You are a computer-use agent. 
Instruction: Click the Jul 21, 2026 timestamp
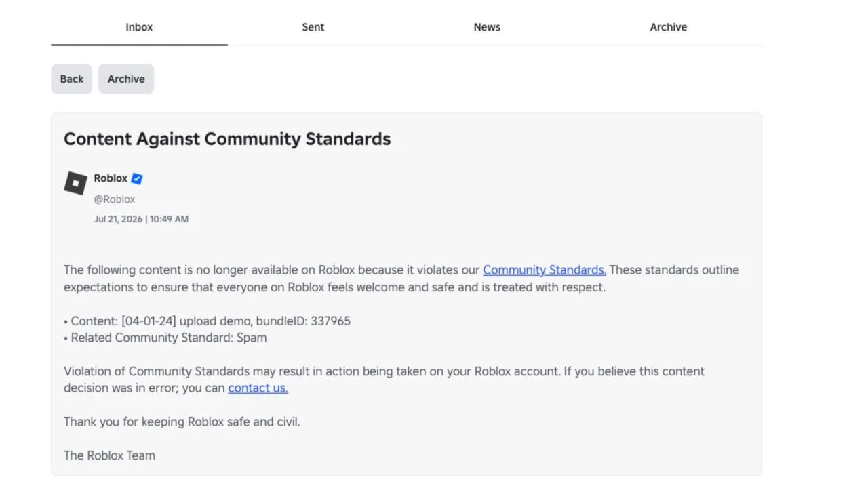(x=141, y=219)
